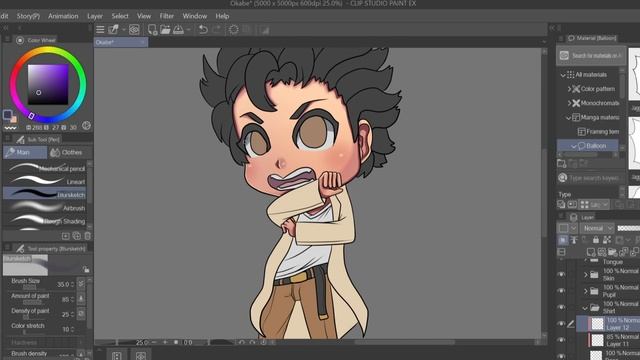Click the save icon in the command bar
The width and height of the screenshot is (640, 360).
[178, 29]
